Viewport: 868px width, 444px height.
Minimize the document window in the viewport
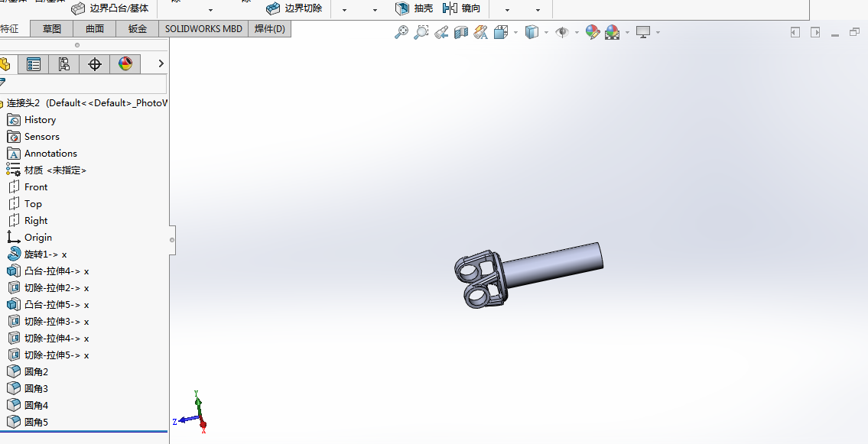[835, 34]
